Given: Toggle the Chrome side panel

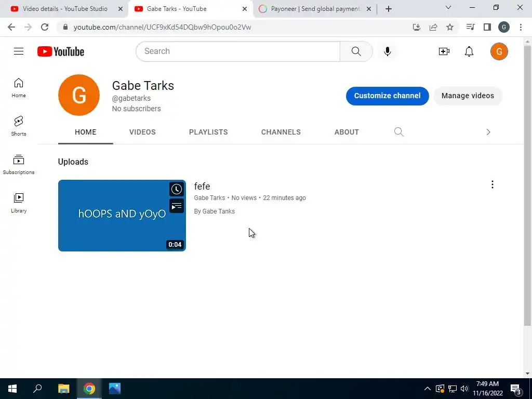Looking at the screenshot, I should click(487, 27).
